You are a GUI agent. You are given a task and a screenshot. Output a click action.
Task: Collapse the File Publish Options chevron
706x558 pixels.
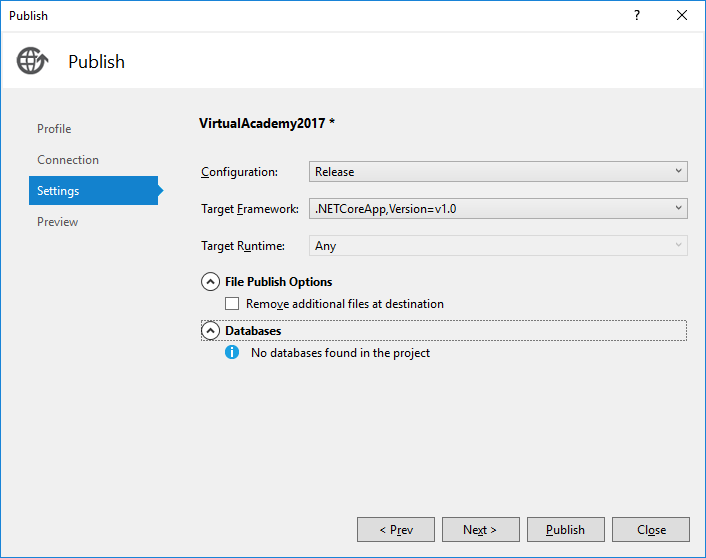coord(210,282)
